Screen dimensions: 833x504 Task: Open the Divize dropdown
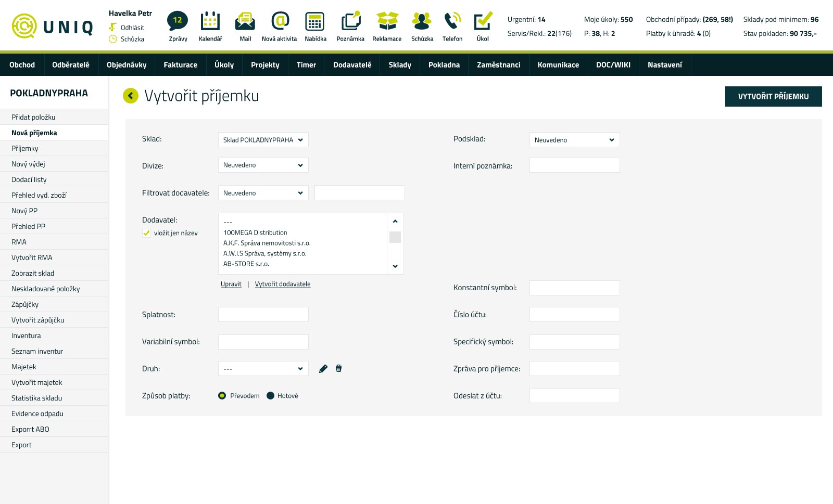pos(263,165)
